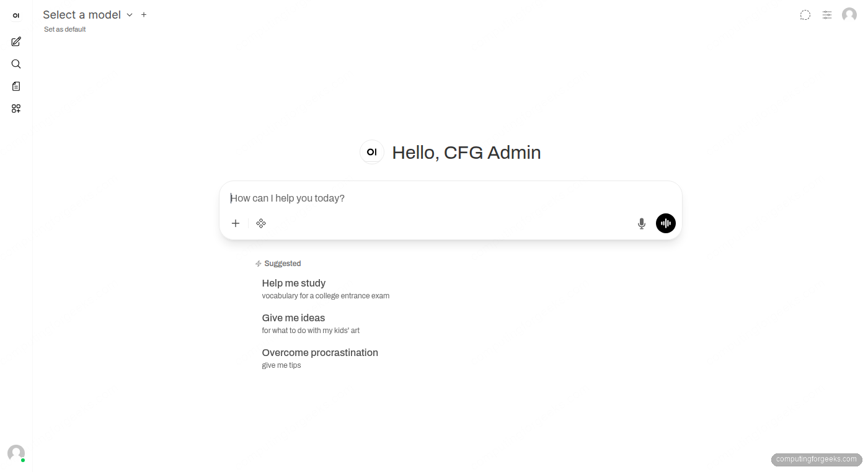
Task: Click inside the 'How can I help you today?' field
Action: click(434, 198)
